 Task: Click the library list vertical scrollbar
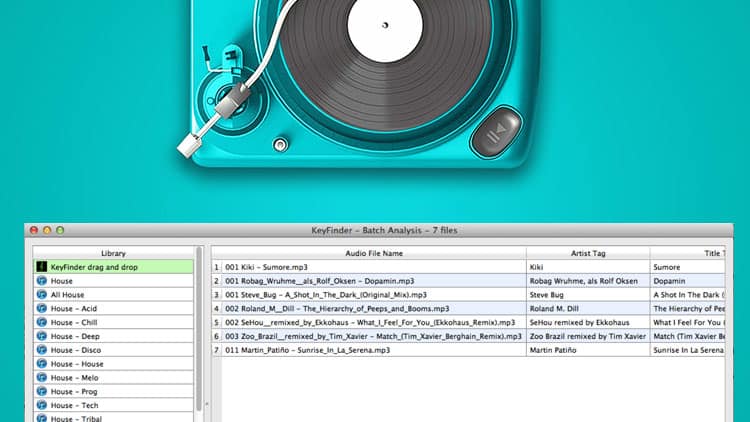pos(199,329)
